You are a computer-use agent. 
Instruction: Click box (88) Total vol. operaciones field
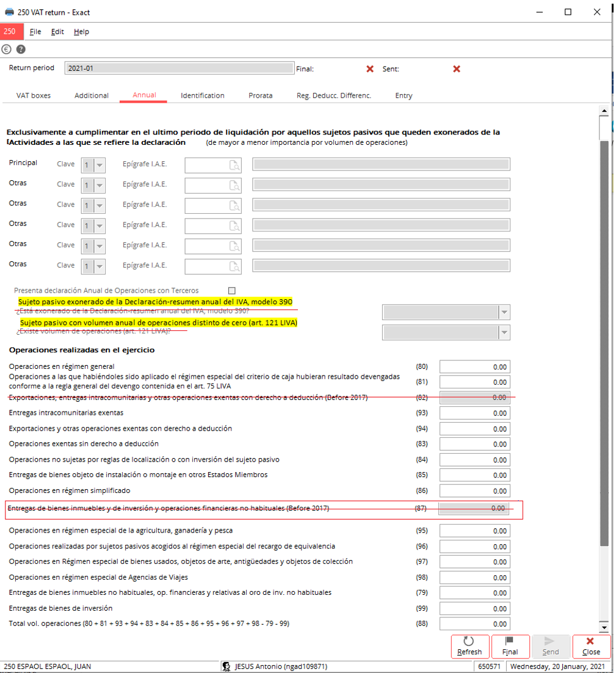pyautogui.click(x=474, y=624)
